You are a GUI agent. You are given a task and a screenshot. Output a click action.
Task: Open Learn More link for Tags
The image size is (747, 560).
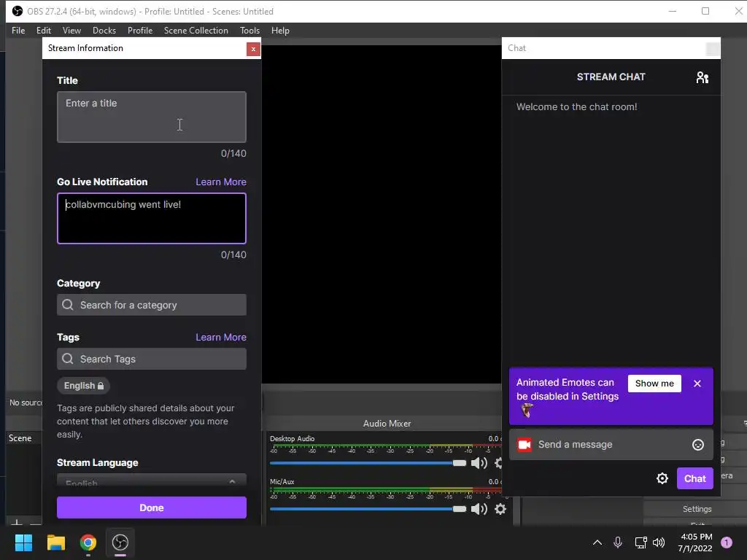click(x=221, y=337)
